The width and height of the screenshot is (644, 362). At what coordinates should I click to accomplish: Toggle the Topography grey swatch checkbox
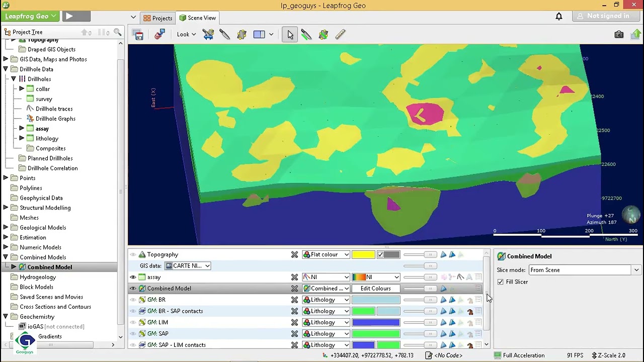(x=381, y=254)
